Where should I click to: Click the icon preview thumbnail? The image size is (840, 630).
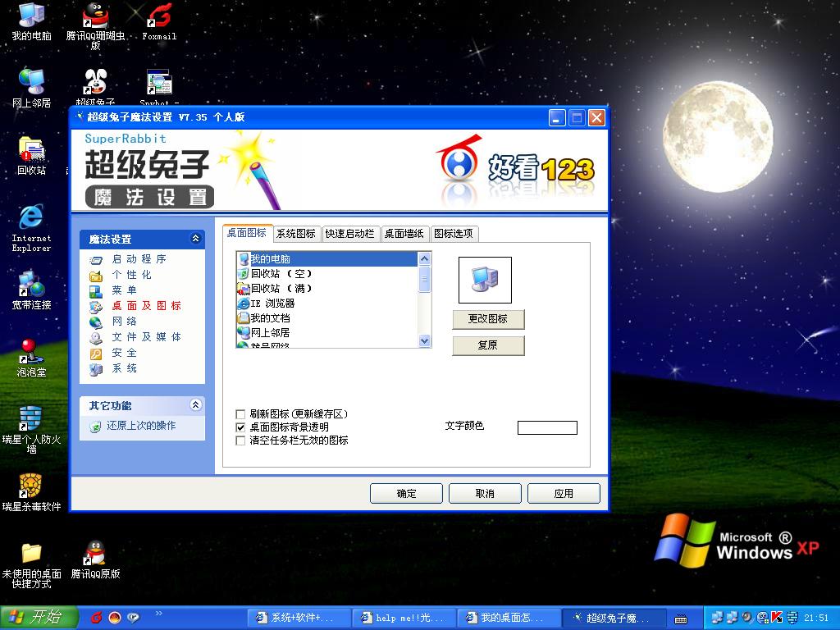click(x=485, y=281)
